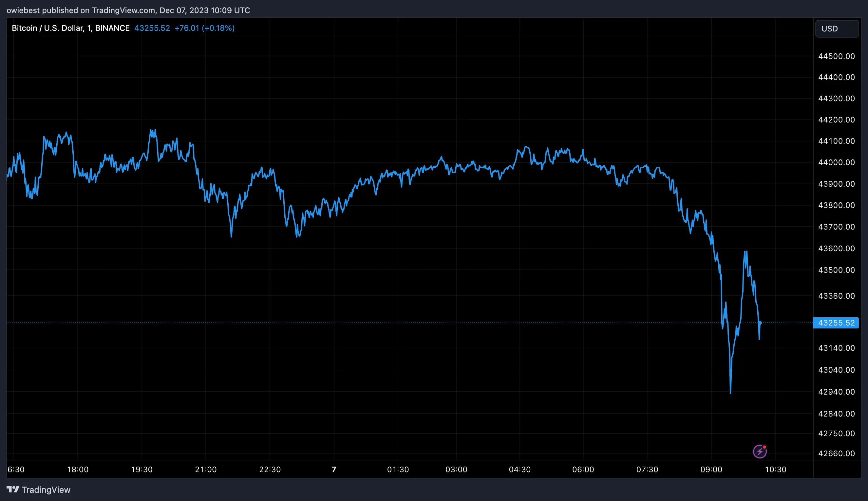This screenshot has width=868, height=501.
Task: Click the price change text +76.01
Action: click(187, 28)
